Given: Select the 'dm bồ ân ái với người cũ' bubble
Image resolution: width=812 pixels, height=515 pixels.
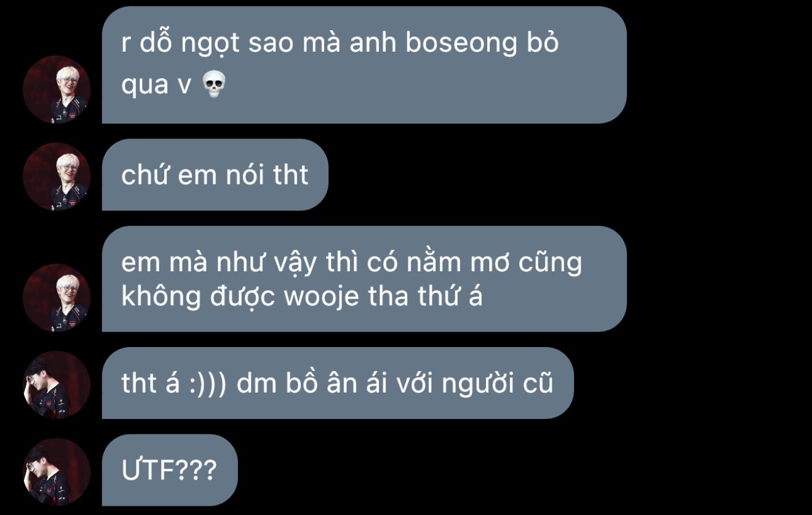Looking at the screenshot, I should [x=338, y=383].
